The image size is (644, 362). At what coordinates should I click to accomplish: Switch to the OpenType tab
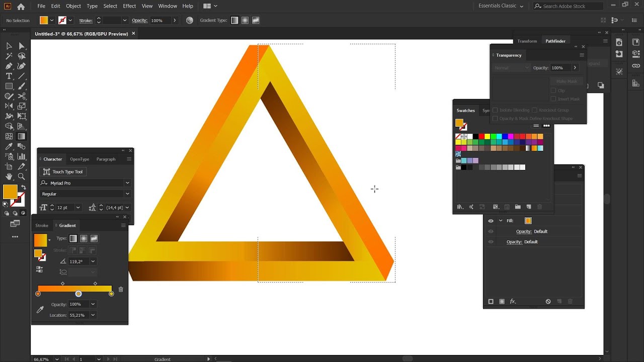pyautogui.click(x=79, y=159)
